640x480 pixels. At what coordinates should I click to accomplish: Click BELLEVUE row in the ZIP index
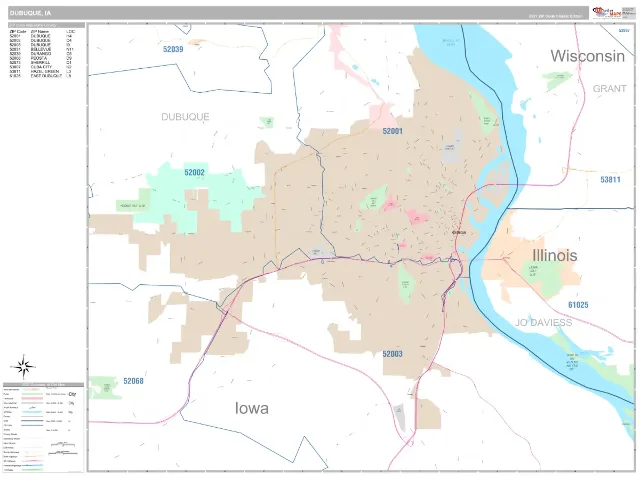42,49
